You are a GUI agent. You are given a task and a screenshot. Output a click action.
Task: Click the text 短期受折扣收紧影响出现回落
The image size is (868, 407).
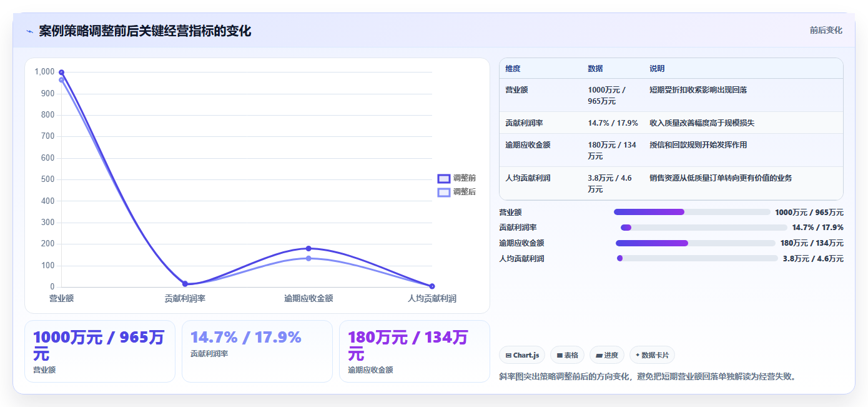point(698,90)
